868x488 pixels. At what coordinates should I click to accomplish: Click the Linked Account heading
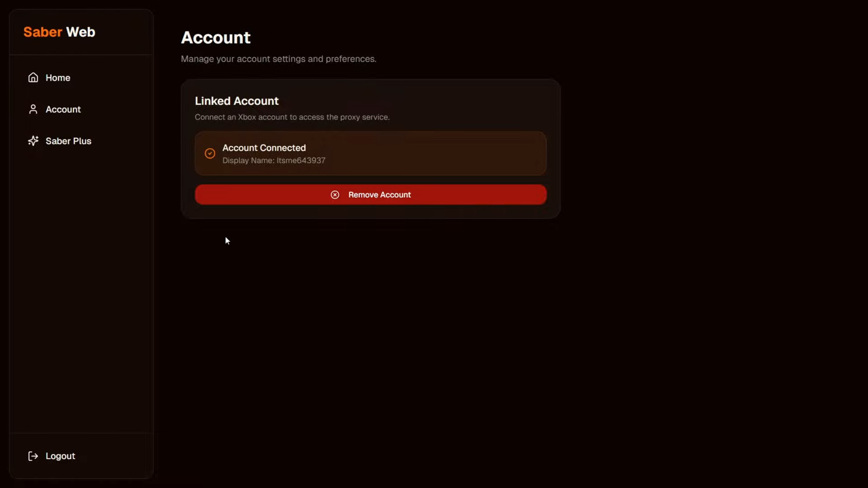pyautogui.click(x=237, y=101)
